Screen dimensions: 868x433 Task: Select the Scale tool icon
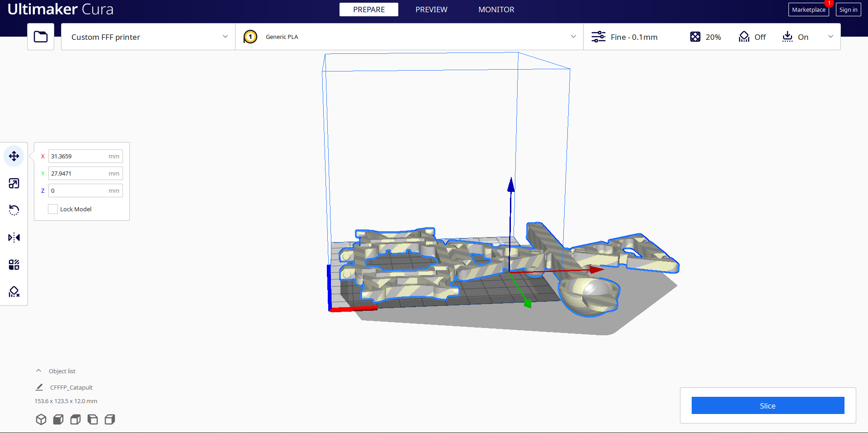[x=14, y=183]
